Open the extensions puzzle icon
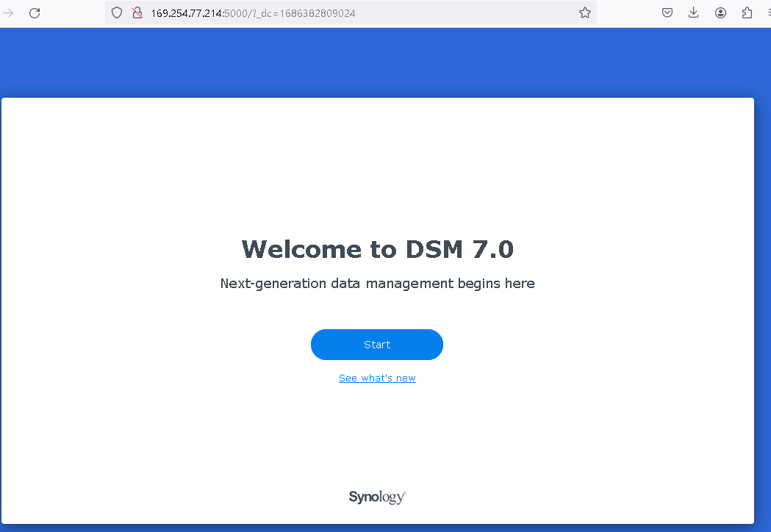The height and width of the screenshot is (532, 771). pyautogui.click(x=747, y=12)
